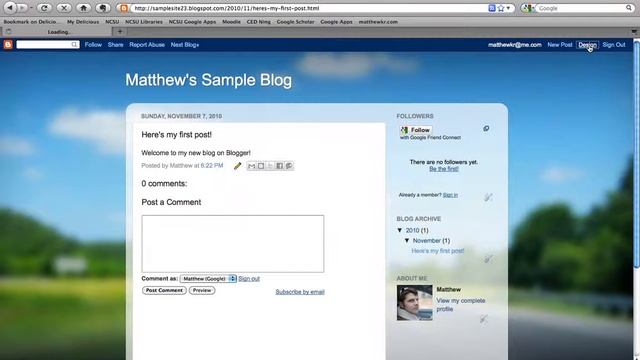Click the comment Preview button

[202, 290]
